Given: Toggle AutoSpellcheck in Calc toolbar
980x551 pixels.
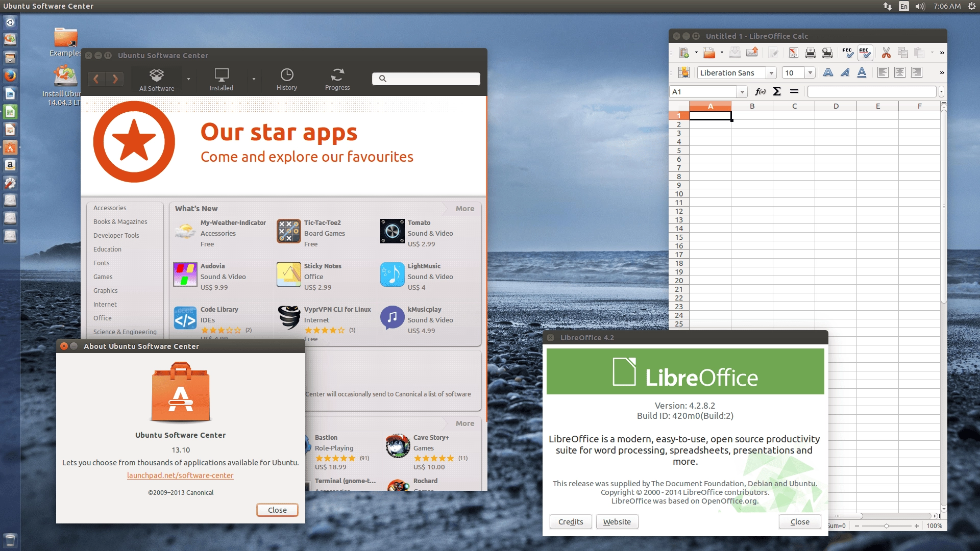Looking at the screenshot, I should point(865,53).
